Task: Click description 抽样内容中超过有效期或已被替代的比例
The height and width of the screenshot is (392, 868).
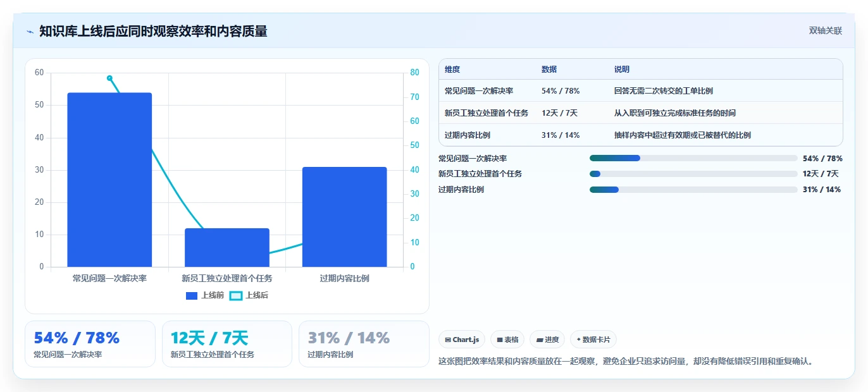Action: coord(683,135)
